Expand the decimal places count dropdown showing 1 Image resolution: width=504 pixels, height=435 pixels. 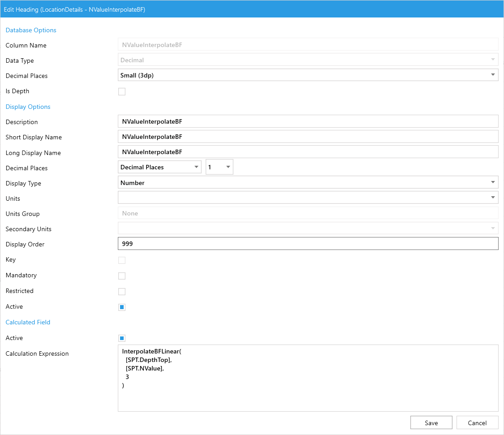[x=220, y=168]
